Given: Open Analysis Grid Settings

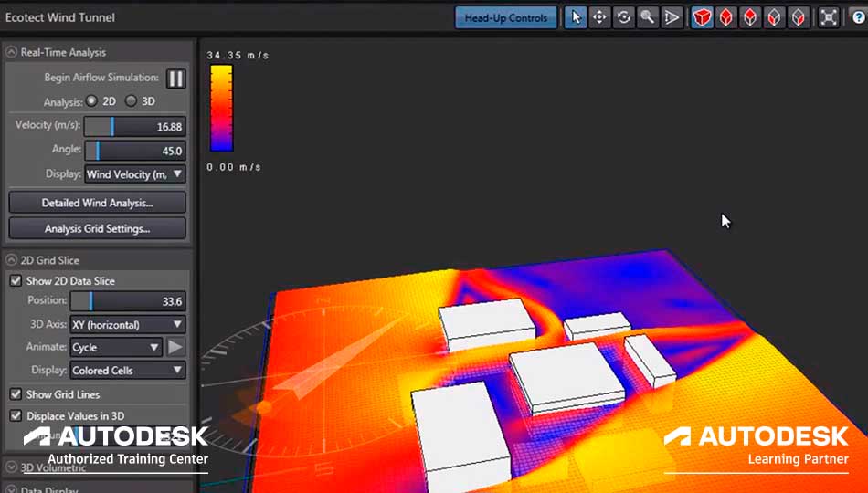Looking at the screenshot, I should coord(97,228).
